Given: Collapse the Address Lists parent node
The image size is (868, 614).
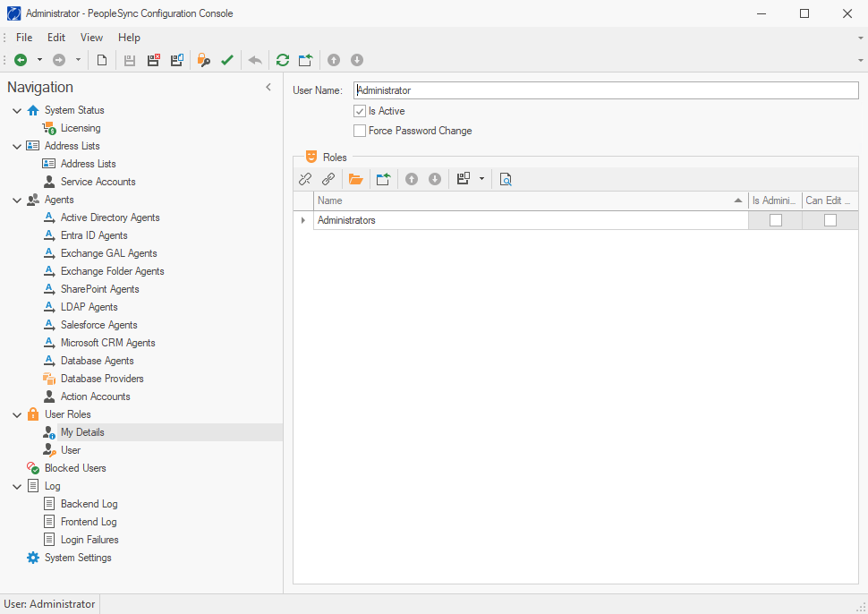Looking at the screenshot, I should pyautogui.click(x=17, y=146).
